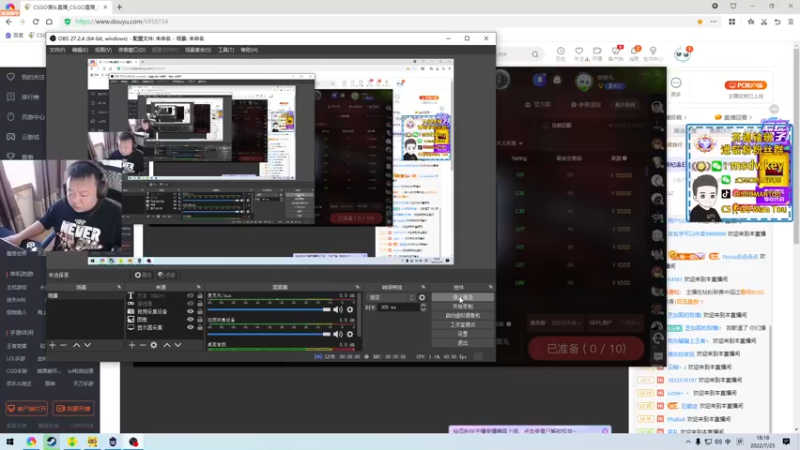This screenshot has width=800, height=450.
Task: Hide the display capture source
Action: (x=190, y=328)
